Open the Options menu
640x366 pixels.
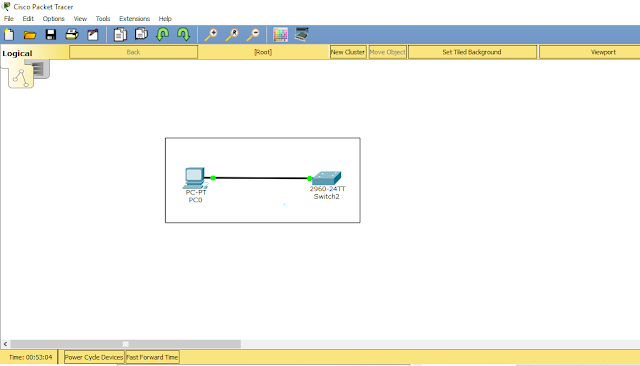[x=53, y=19]
